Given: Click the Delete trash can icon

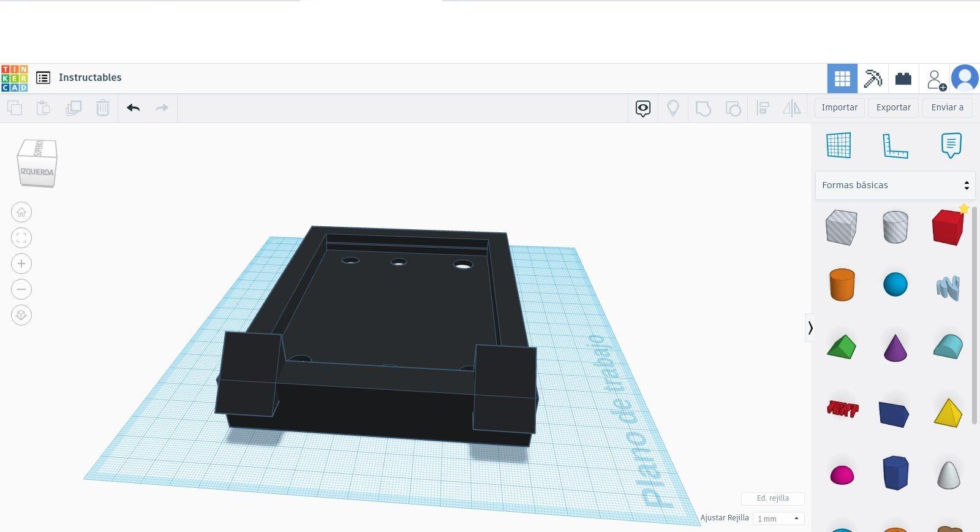Looking at the screenshot, I should (x=102, y=108).
